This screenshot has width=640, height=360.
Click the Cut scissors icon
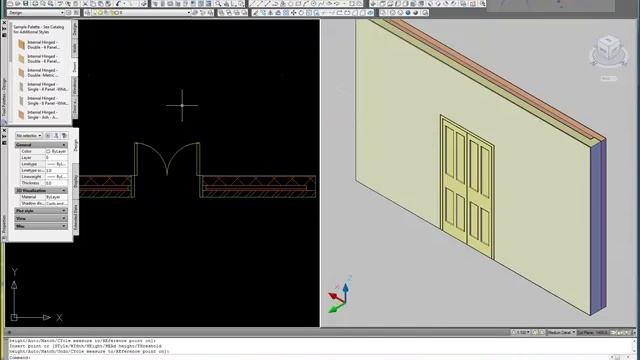pos(85,4)
